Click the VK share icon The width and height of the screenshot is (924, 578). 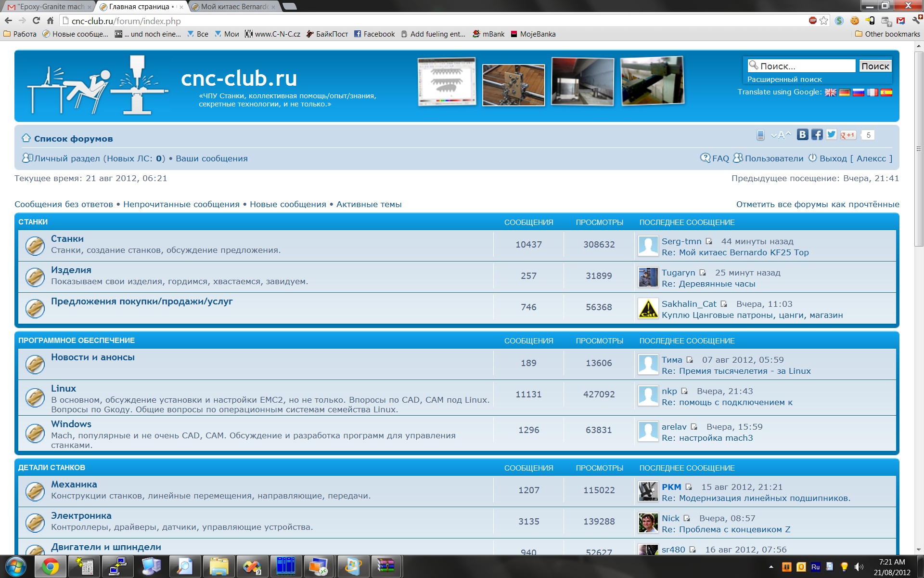click(x=802, y=135)
